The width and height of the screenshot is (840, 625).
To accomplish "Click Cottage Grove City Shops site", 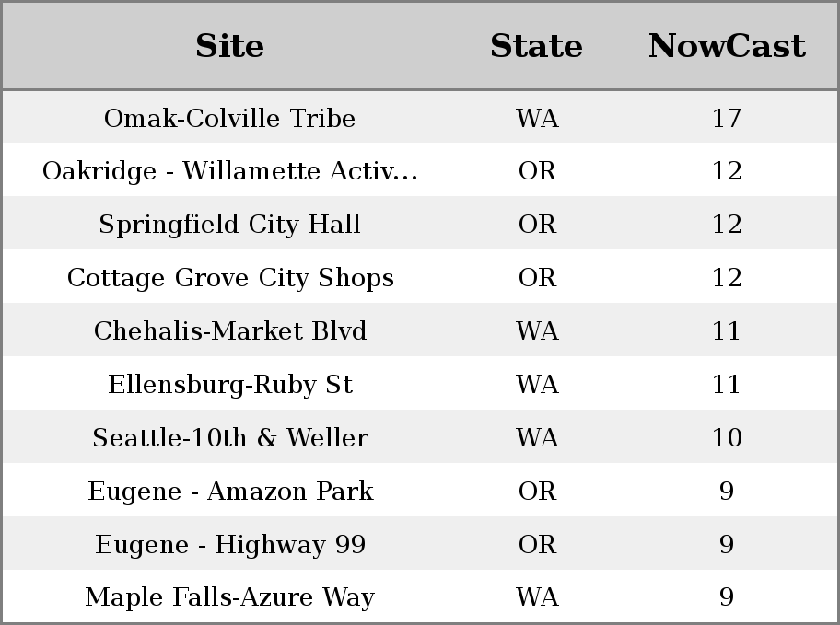I will click(229, 278).
